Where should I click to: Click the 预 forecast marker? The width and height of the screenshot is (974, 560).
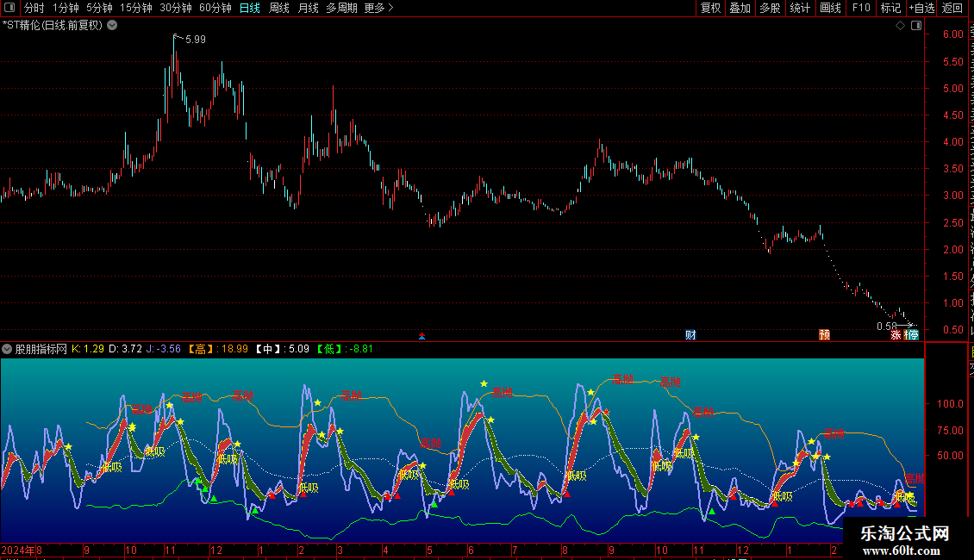[824, 335]
